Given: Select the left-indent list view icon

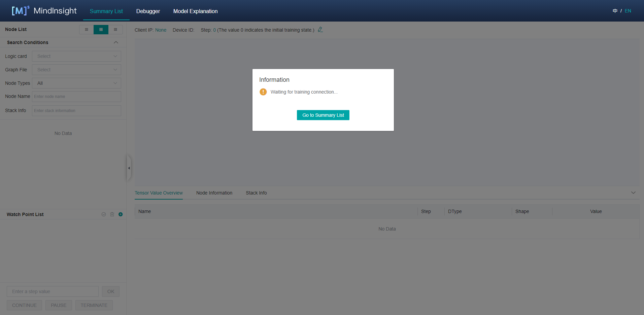Looking at the screenshot, I should click(87, 30).
